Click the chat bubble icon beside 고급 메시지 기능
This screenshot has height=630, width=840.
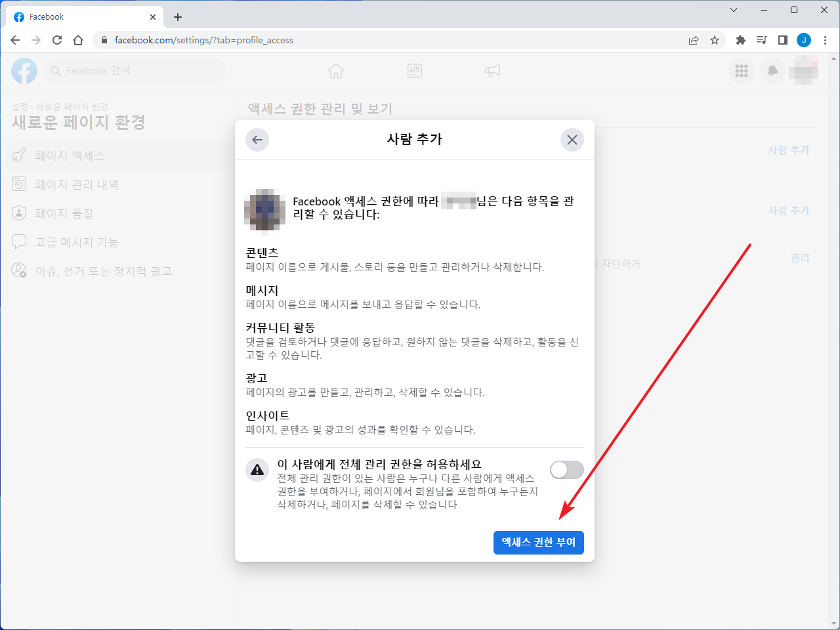pyautogui.click(x=20, y=242)
